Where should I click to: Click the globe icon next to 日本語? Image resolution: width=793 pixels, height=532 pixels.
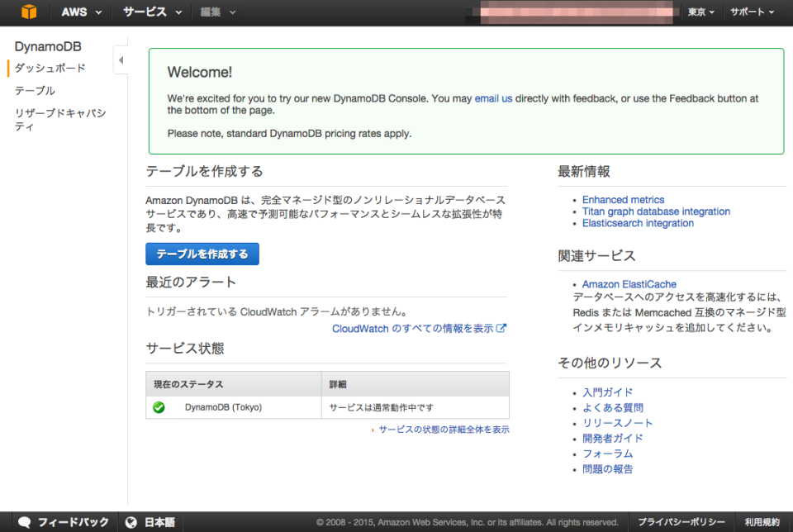[131, 521]
